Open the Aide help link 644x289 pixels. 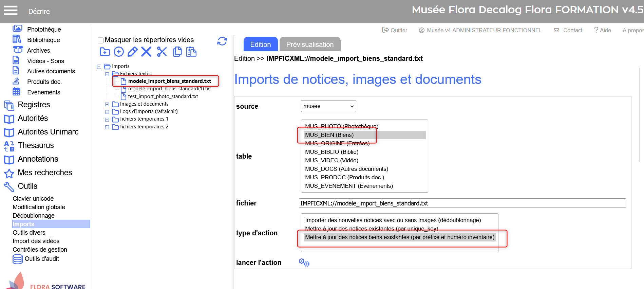pos(603,30)
